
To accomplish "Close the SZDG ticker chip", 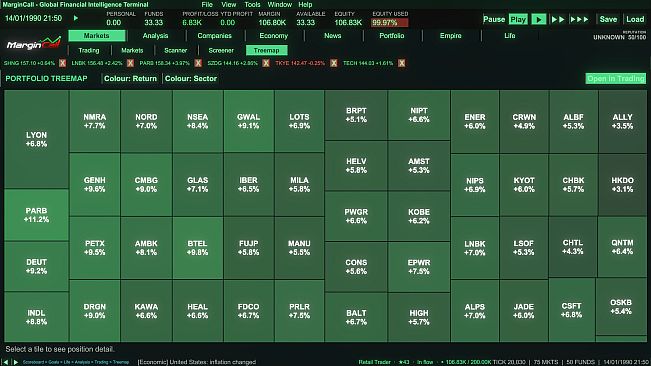I will coord(266,63).
